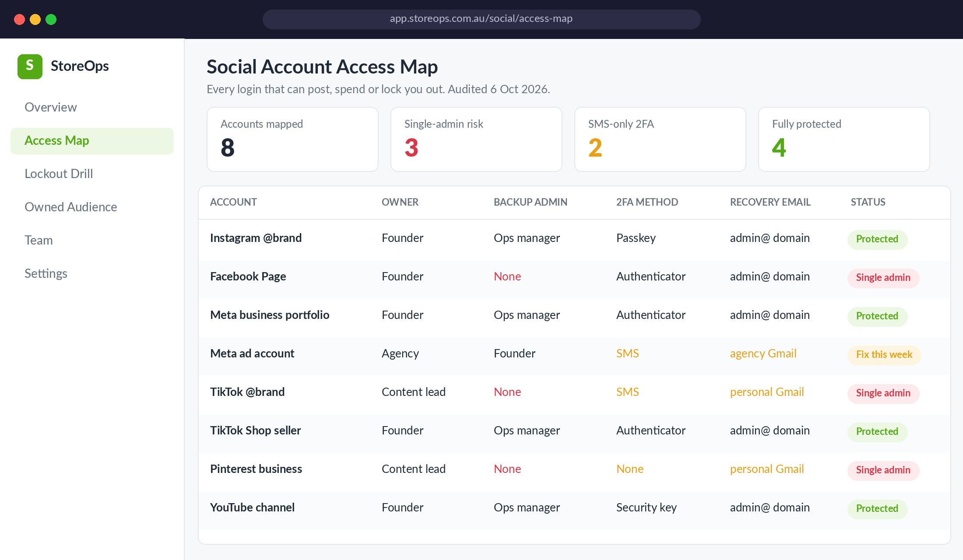Open the Single-admin risk card
The height and width of the screenshot is (560, 963).
[x=476, y=139]
